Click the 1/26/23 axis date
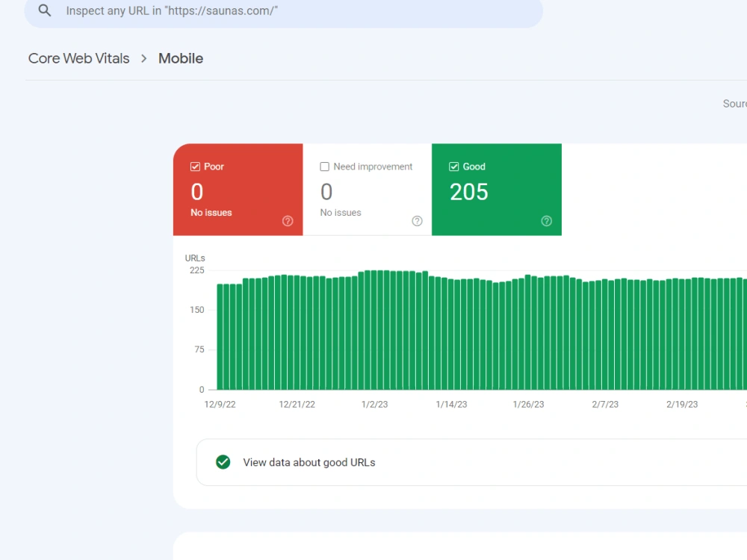This screenshot has height=560, width=747. coord(528,404)
